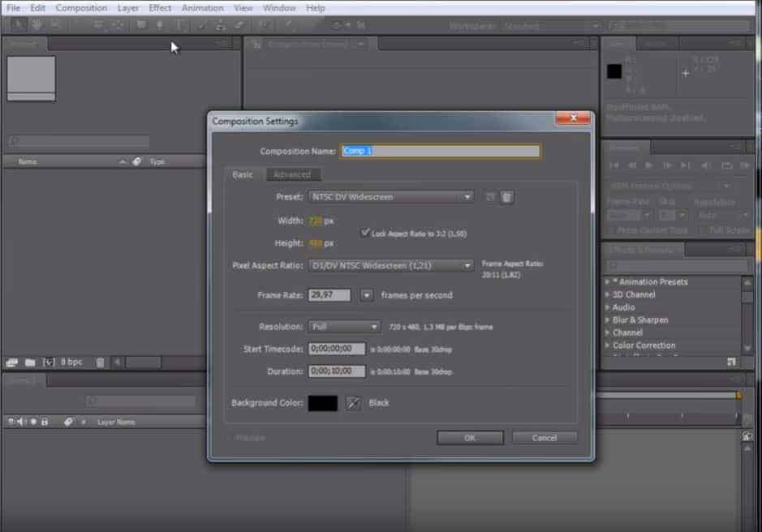762x532 pixels.
Task: Open the frame rate arrow dropdown
Action: pyautogui.click(x=367, y=295)
